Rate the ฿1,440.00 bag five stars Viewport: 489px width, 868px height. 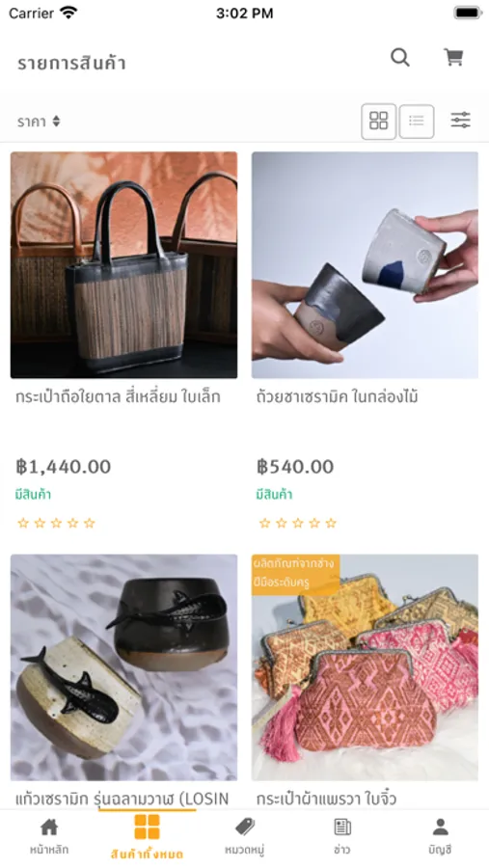coord(89,523)
